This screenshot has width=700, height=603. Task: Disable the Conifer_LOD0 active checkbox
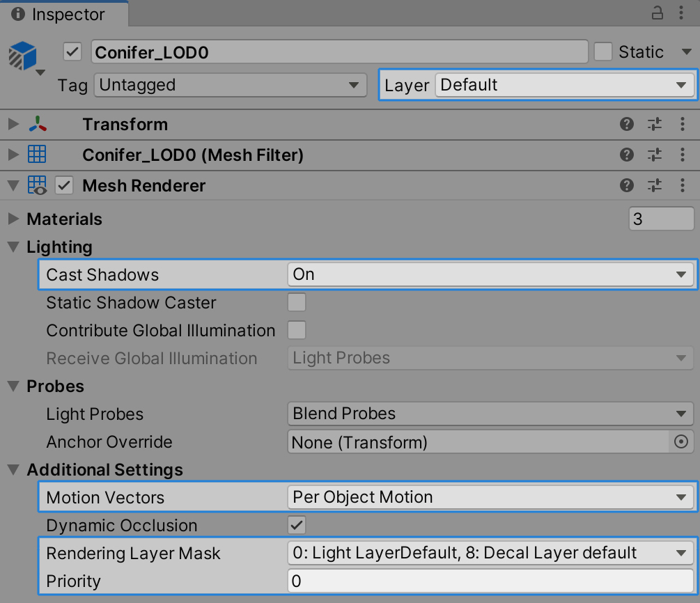click(72, 52)
